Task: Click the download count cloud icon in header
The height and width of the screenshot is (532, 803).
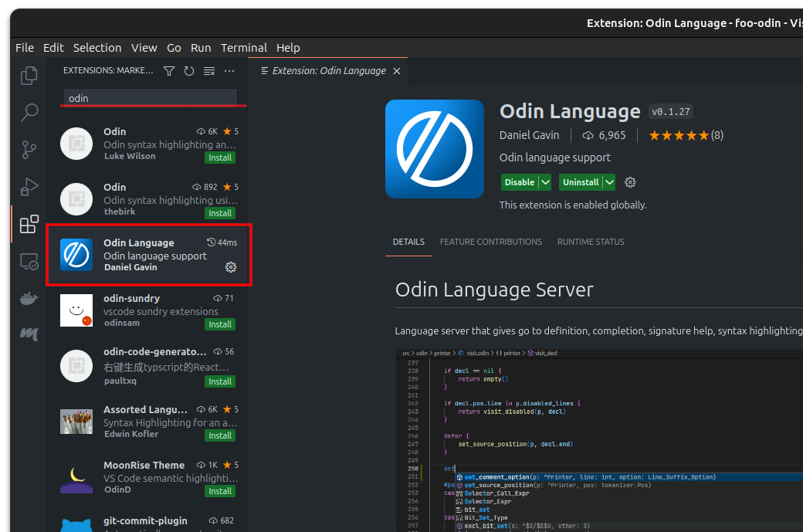Action: click(x=588, y=136)
